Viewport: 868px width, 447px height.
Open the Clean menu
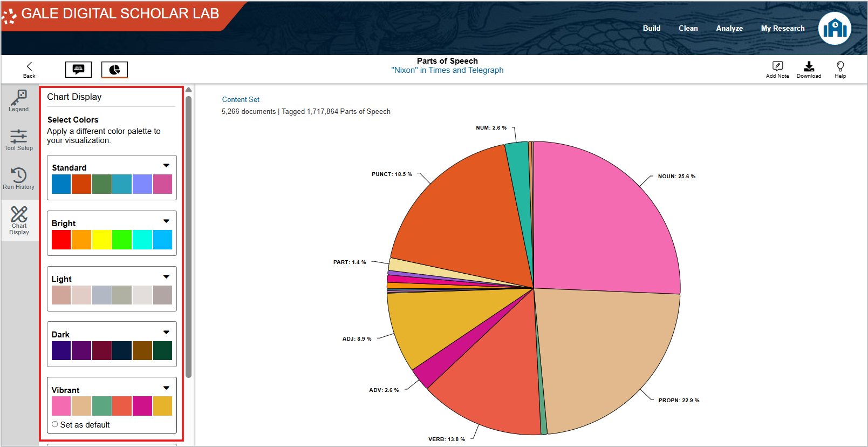[688, 28]
